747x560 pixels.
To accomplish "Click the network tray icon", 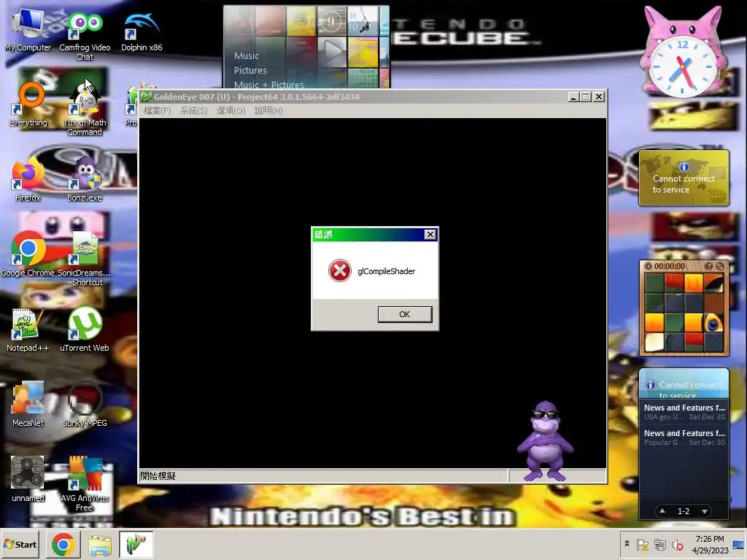I will tap(659, 545).
